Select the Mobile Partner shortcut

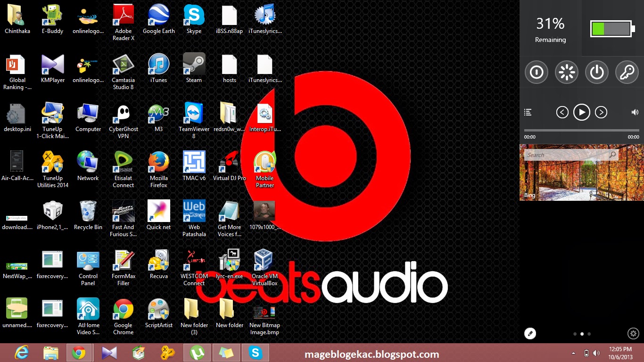264,169
